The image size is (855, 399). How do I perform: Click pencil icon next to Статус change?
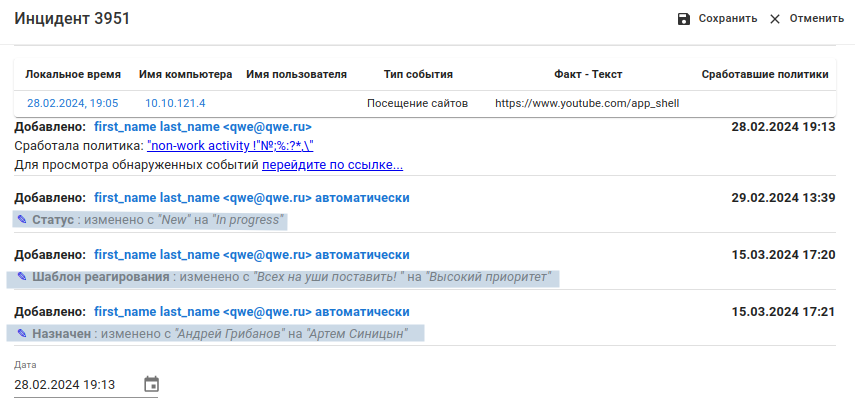click(x=22, y=220)
